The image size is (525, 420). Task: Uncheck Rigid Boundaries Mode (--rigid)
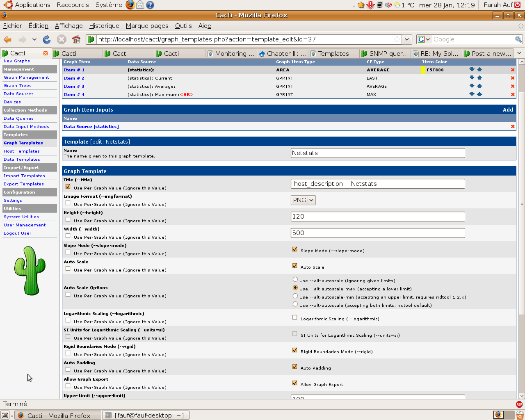click(x=294, y=350)
